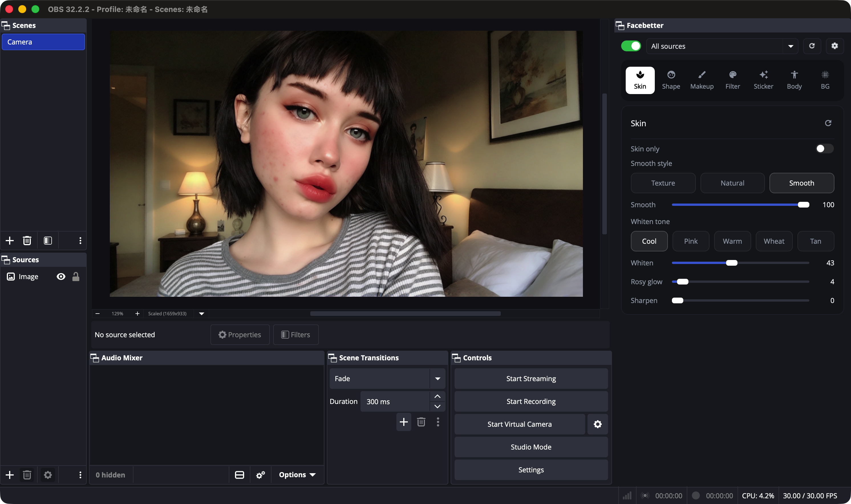The height and width of the screenshot is (504, 851).
Task: Hide the Image source with eye icon
Action: click(61, 277)
